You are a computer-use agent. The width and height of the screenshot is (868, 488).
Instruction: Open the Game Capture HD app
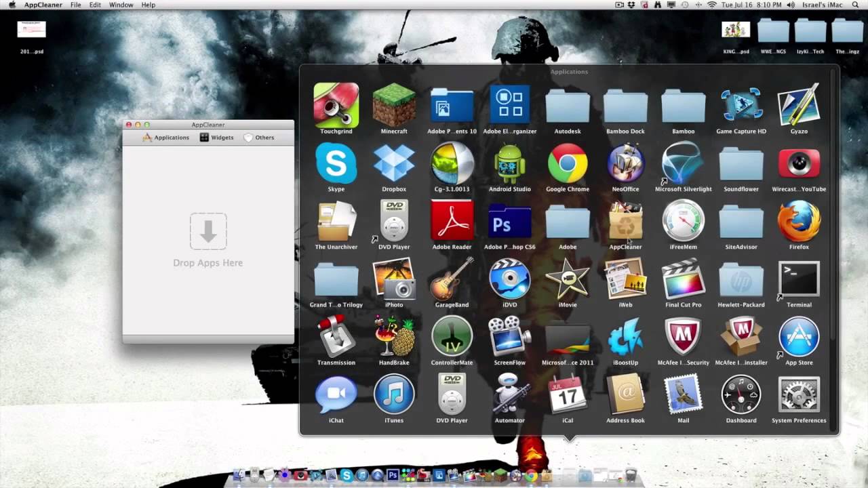(x=741, y=105)
